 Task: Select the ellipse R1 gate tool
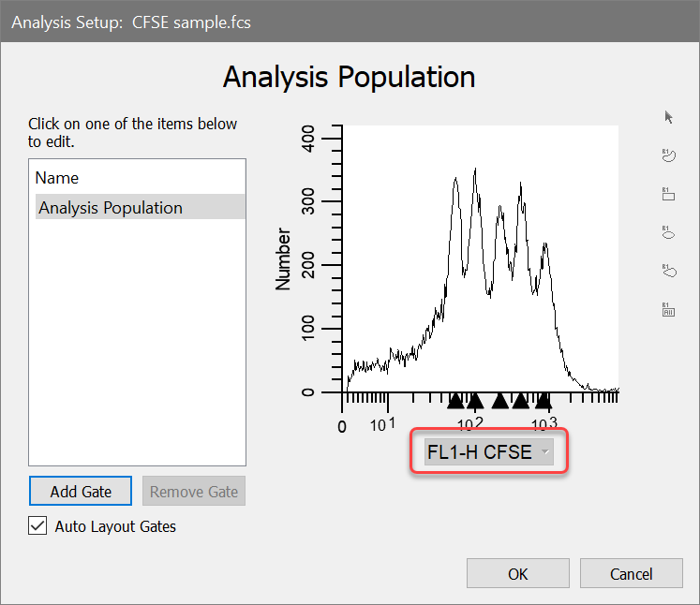669,232
